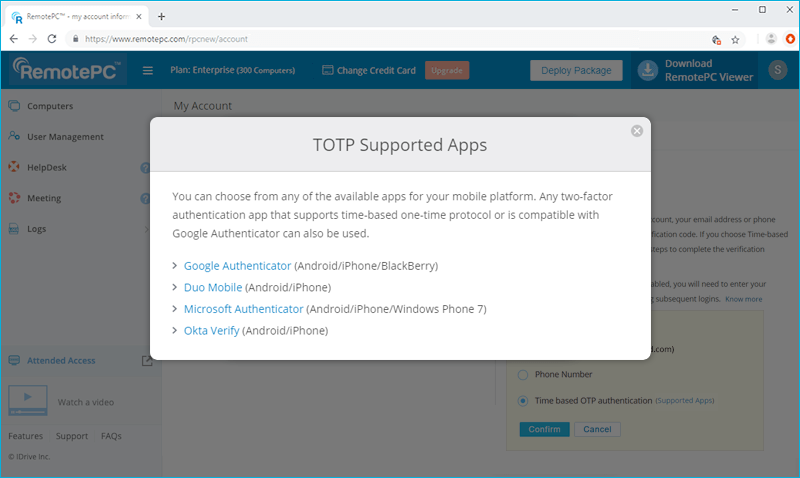Click the Attended Access screen icon
Image resolution: width=800 pixels, height=478 pixels.
14,360
